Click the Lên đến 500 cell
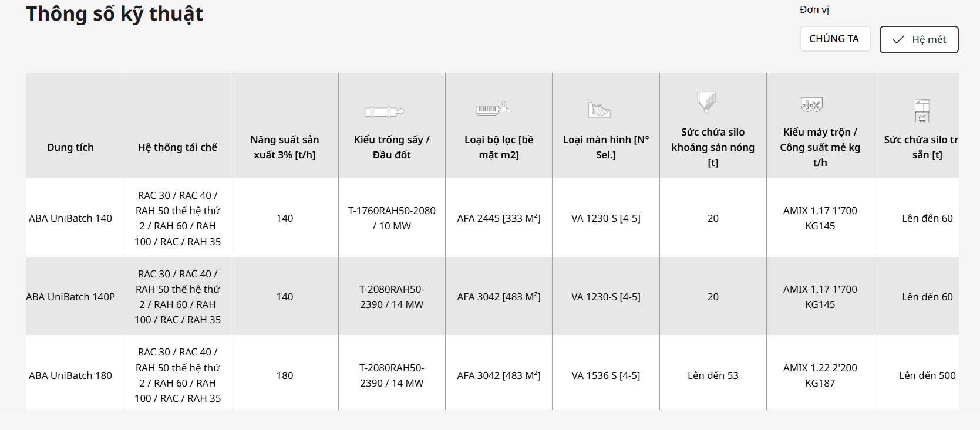 point(927,375)
